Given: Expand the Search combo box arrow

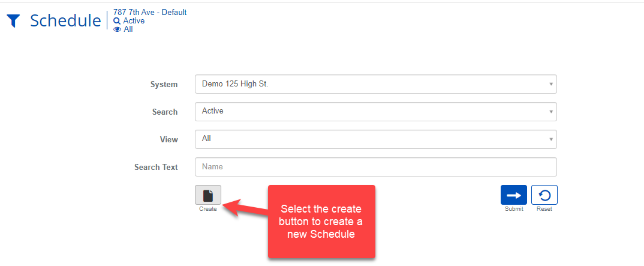Looking at the screenshot, I should 550,112.
